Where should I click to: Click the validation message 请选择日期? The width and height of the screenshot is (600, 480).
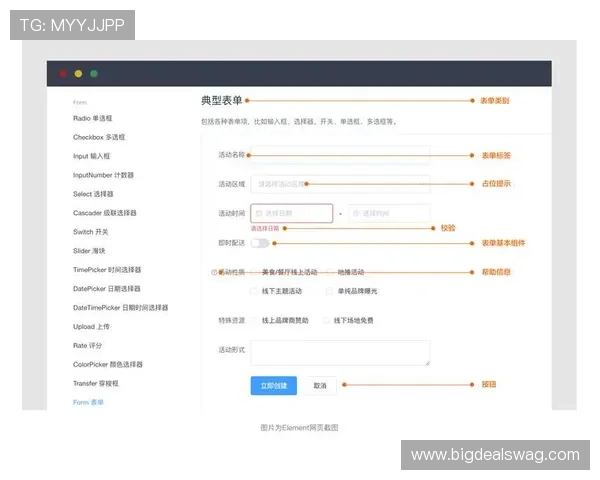(x=265, y=229)
